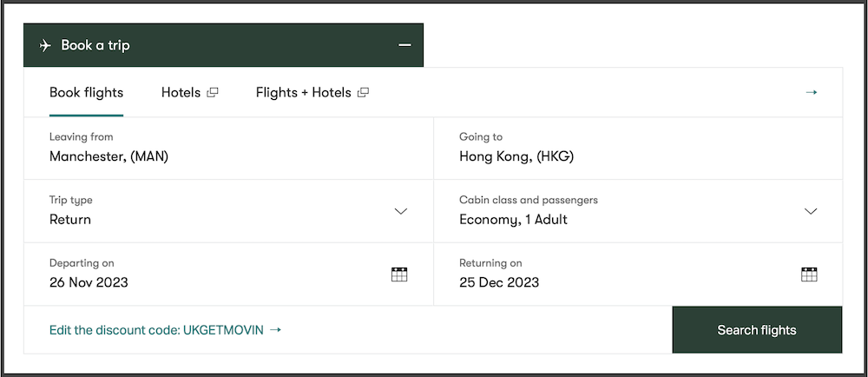
Task: Collapse the Book a trip panel with minus icon
Action: (404, 45)
